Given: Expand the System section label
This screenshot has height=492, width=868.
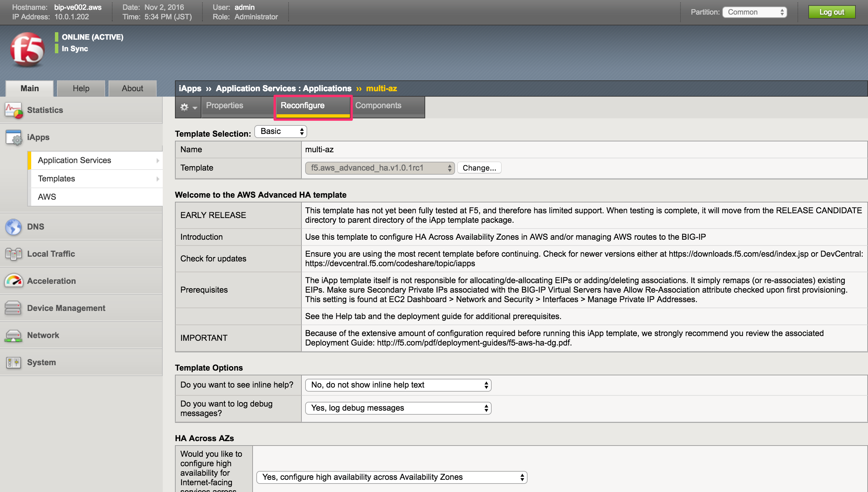Looking at the screenshot, I should pyautogui.click(x=41, y=362).
